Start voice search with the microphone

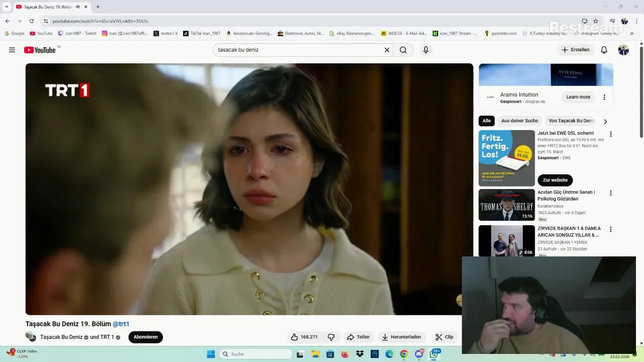click(x=426, y=50)
